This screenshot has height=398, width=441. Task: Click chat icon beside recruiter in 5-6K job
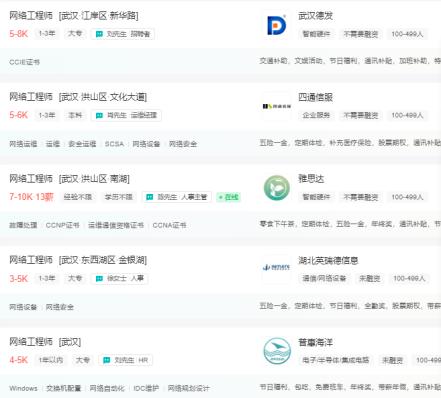(99, 115)
